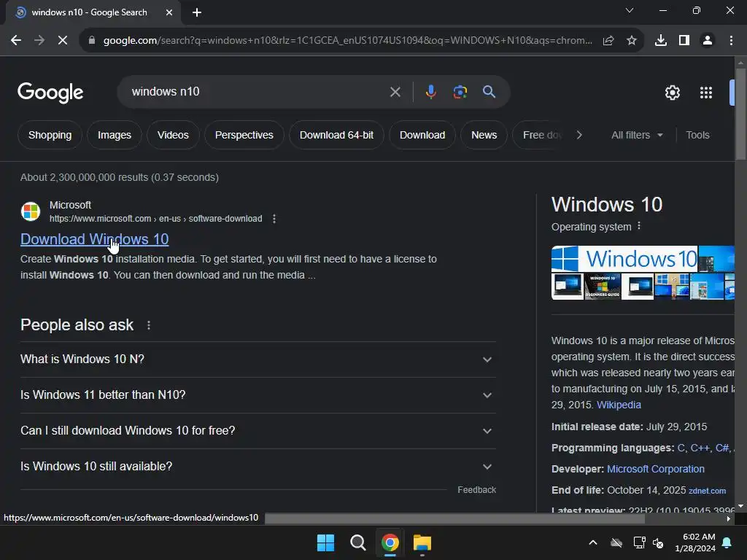
Task: Follow the Microsoft Corporation link
Action: click(656, 469)
